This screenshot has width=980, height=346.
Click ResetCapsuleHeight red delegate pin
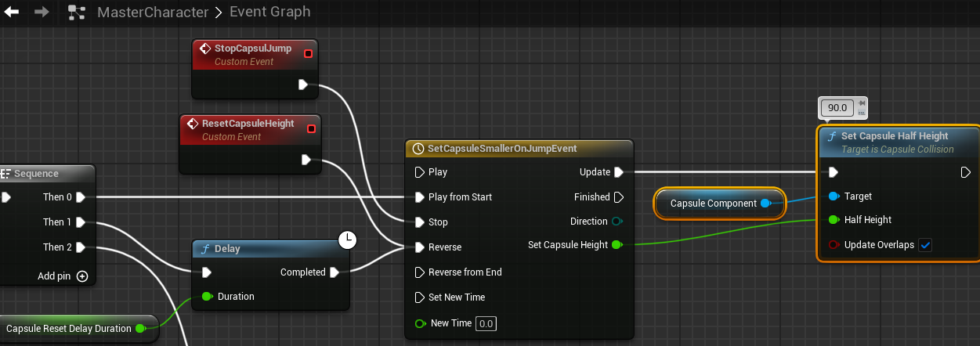[311, 128]
